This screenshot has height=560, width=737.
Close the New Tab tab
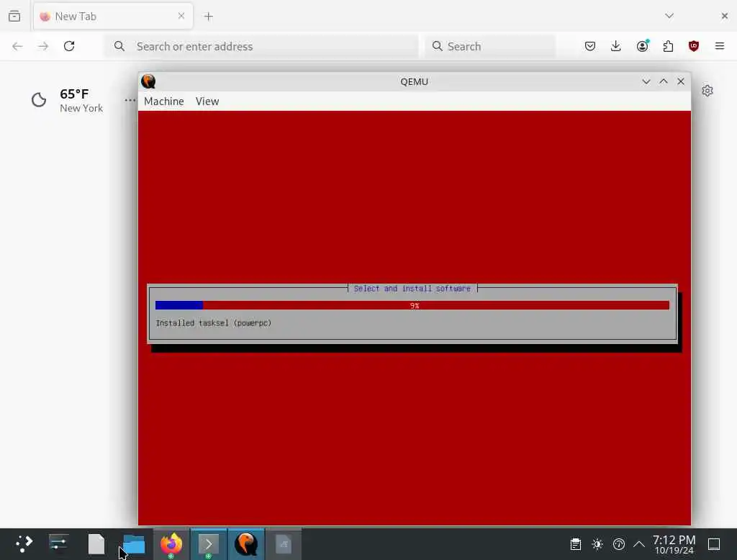tap(181, 16)
